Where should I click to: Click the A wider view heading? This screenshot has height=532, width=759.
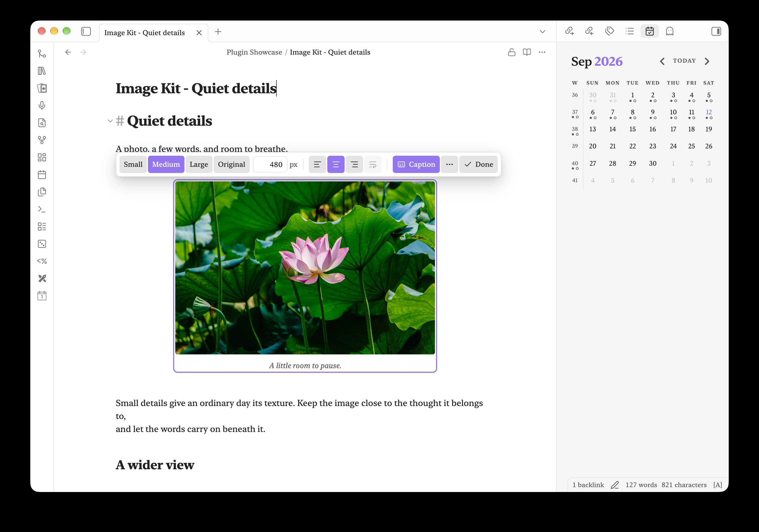(155, 465)
